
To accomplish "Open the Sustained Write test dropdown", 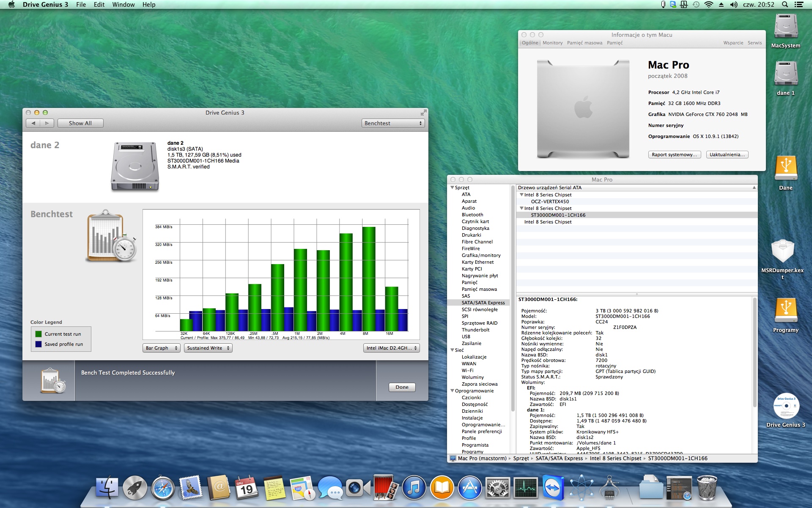I will [x=208, y=348].
